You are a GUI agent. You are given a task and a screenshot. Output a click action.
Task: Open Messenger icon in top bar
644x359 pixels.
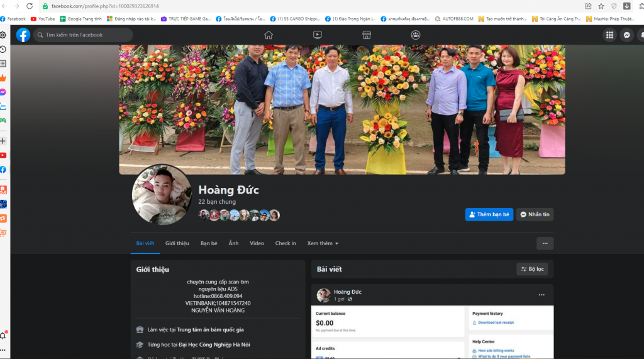(x=627, y=35)
